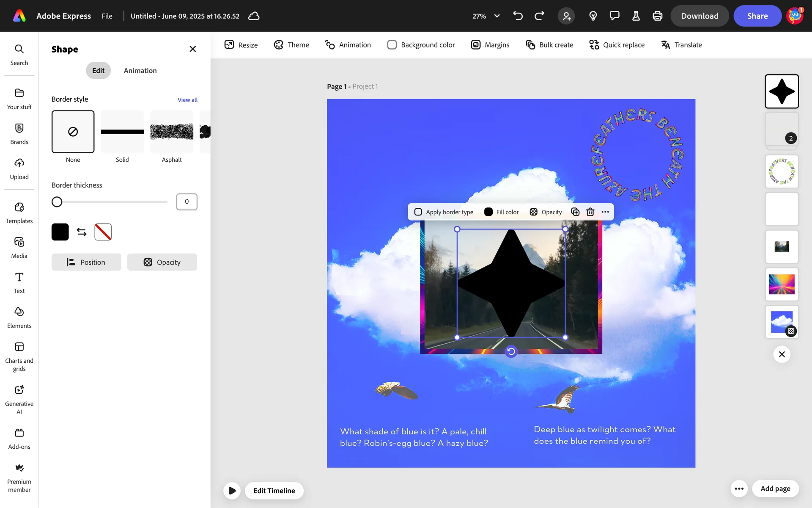The width and height of the screenshot is (812, 508).
Task: Select the None border style
Action: coord(73,132)
